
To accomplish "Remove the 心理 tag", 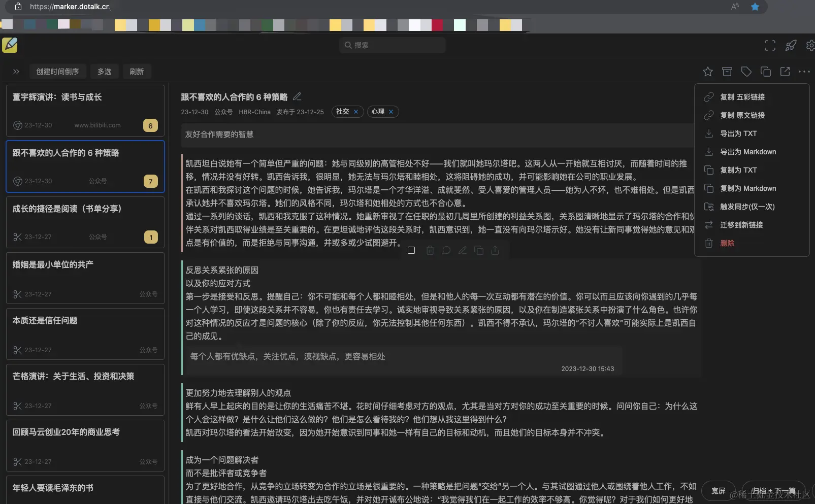I will tap(391, 112).
